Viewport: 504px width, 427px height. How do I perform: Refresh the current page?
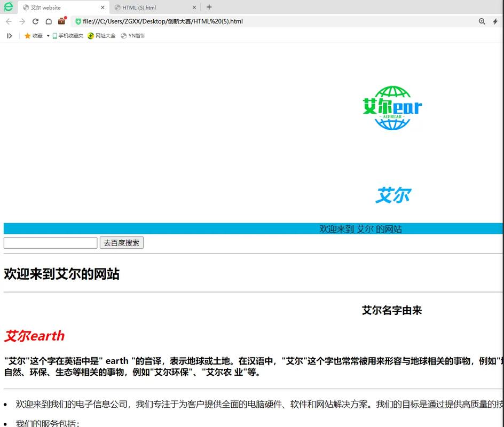pos(35,21)
